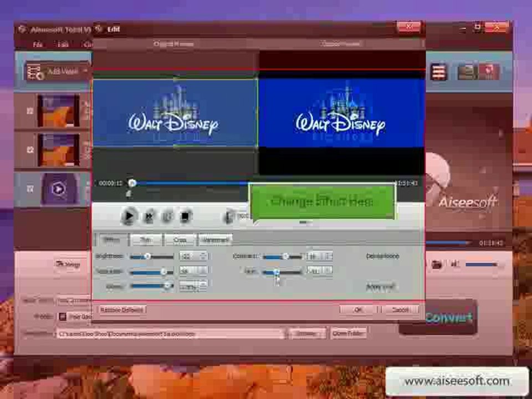Click the brown toolbar icon left of red one
Image resolution: width=532 pixels, height=399 pixels.
[467, 72]
